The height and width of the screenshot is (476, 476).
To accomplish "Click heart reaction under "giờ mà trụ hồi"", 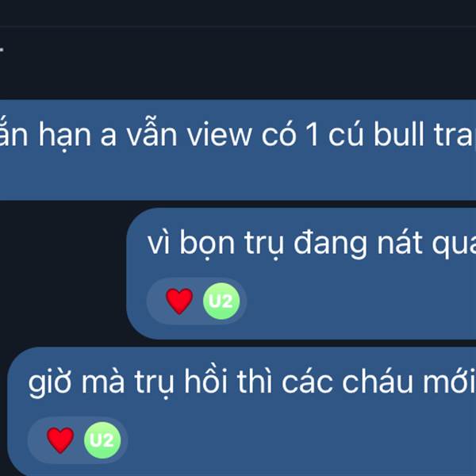I will click(x=60, y=440).
